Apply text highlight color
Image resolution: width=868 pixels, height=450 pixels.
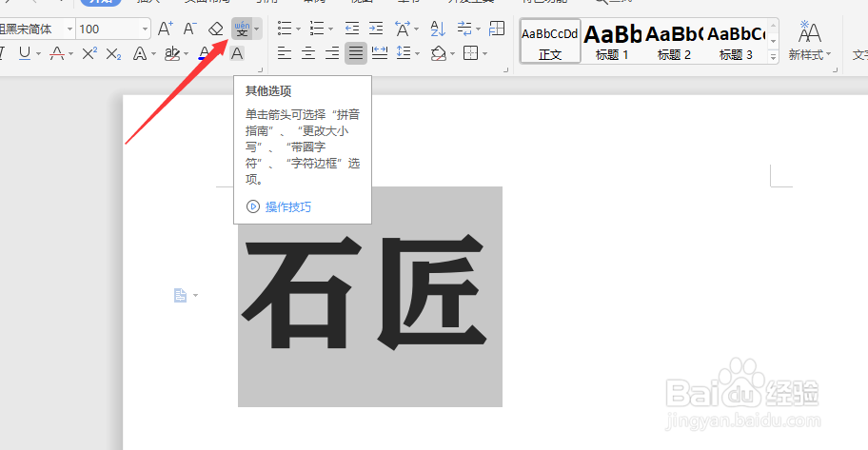(172, 53)
